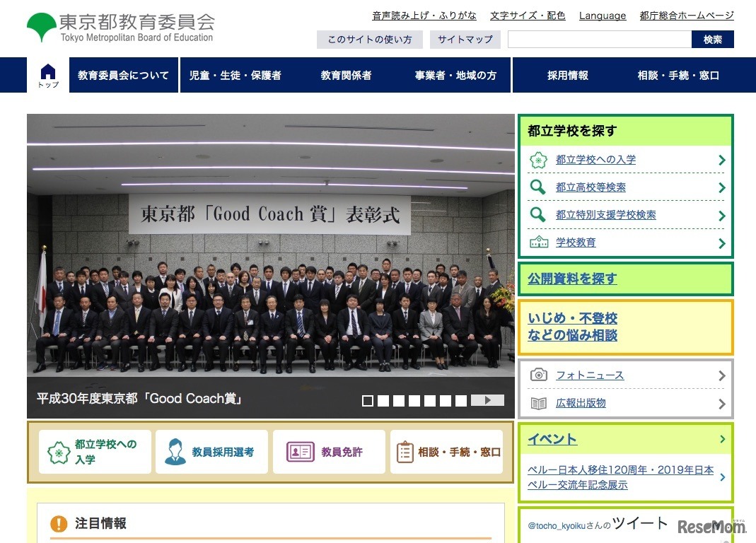
Task: Click the site search input field
Action: 600,40
